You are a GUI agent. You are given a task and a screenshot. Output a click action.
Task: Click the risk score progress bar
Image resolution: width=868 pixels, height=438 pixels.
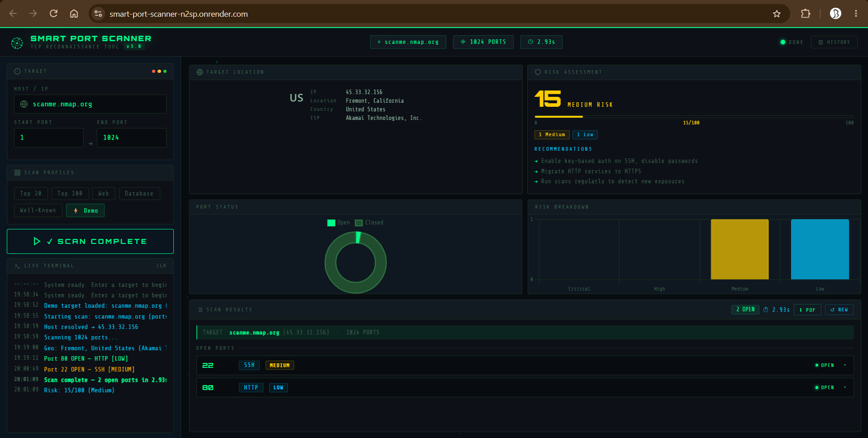[694, 117]
